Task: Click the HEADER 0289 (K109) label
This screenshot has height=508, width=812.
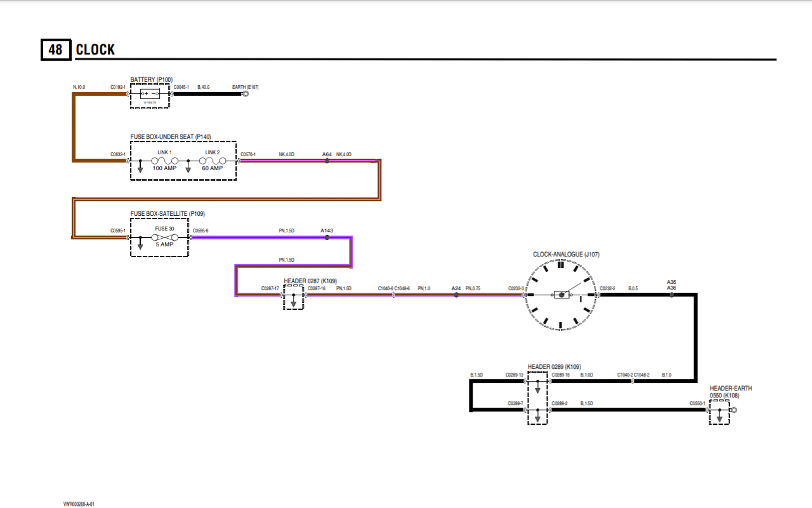Action: pos(554,366)
